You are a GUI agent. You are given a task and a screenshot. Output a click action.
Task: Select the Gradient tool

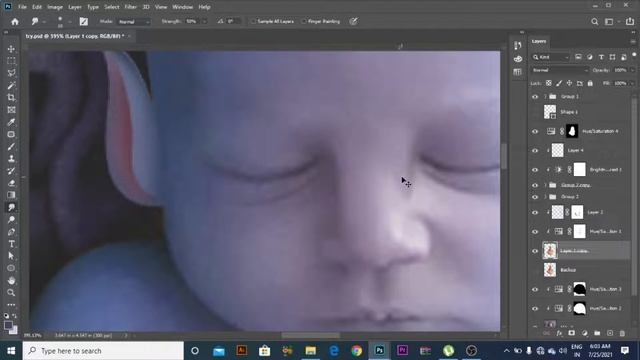[x=11, y=195]
